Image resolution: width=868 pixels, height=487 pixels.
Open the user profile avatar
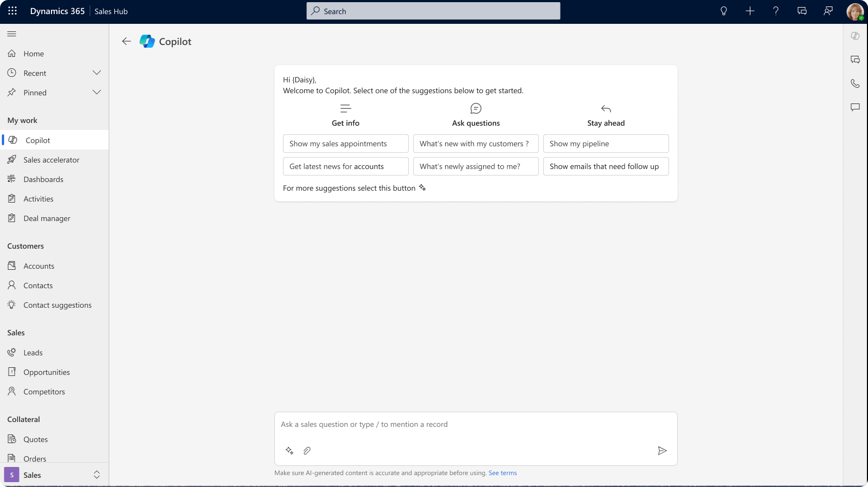coord(854,11)
